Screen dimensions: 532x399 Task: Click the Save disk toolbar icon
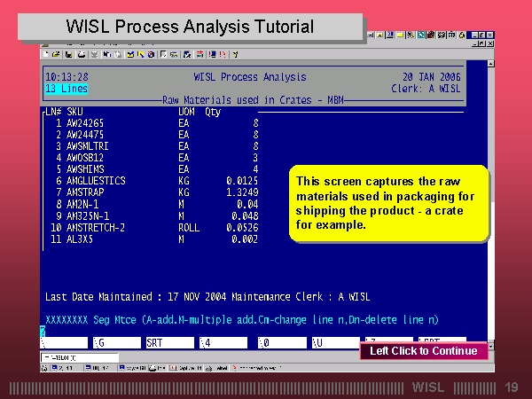tap(69, 53)
